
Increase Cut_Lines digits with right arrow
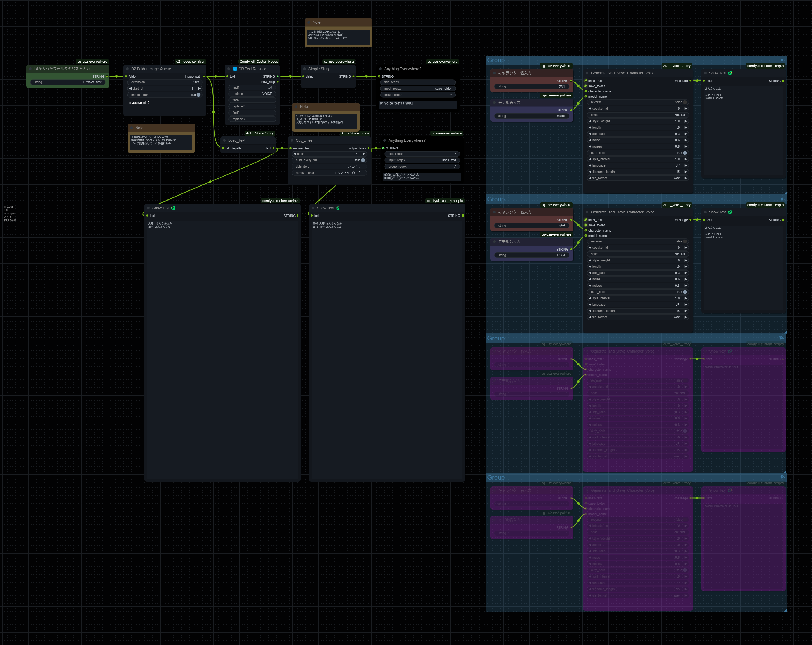click(x=364, y=154)
